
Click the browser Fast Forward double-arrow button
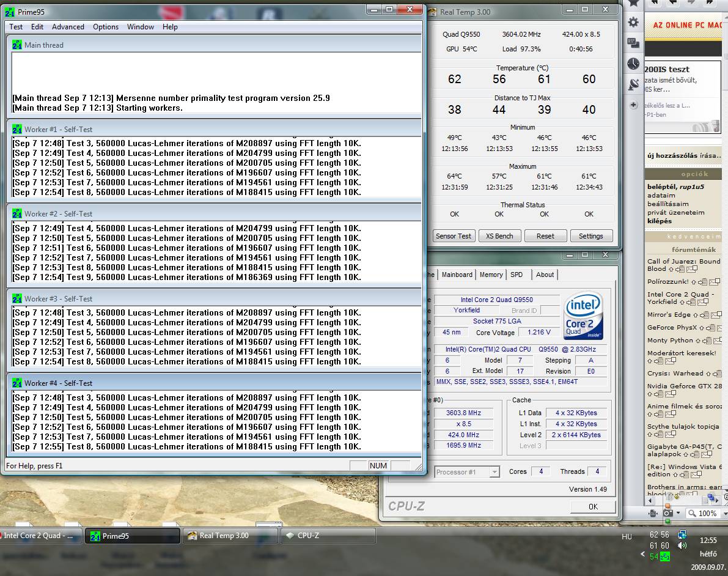tap(709, 2)
